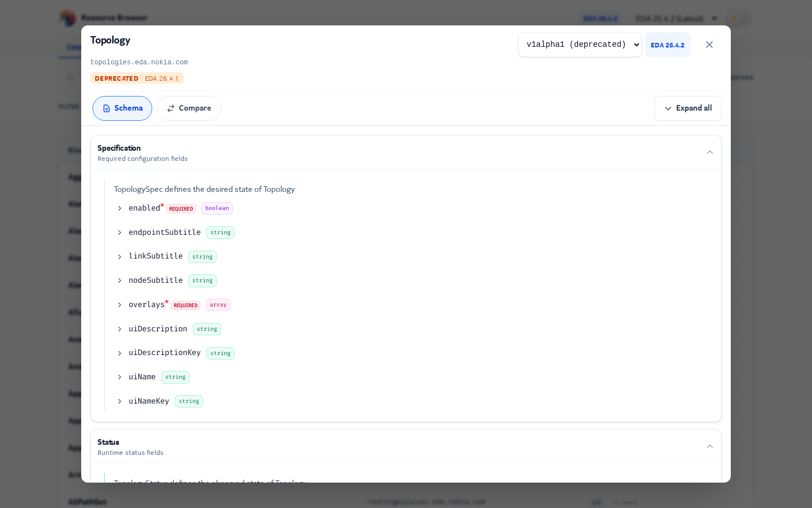Expand the nodeSubtitle field chevron

(120, 281)
